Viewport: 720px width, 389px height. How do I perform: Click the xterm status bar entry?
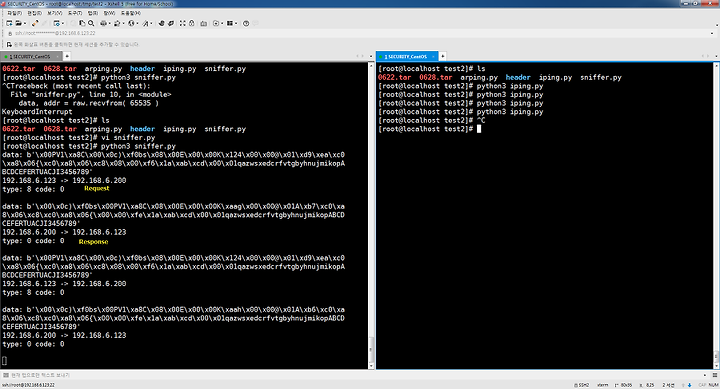(602, 385)
